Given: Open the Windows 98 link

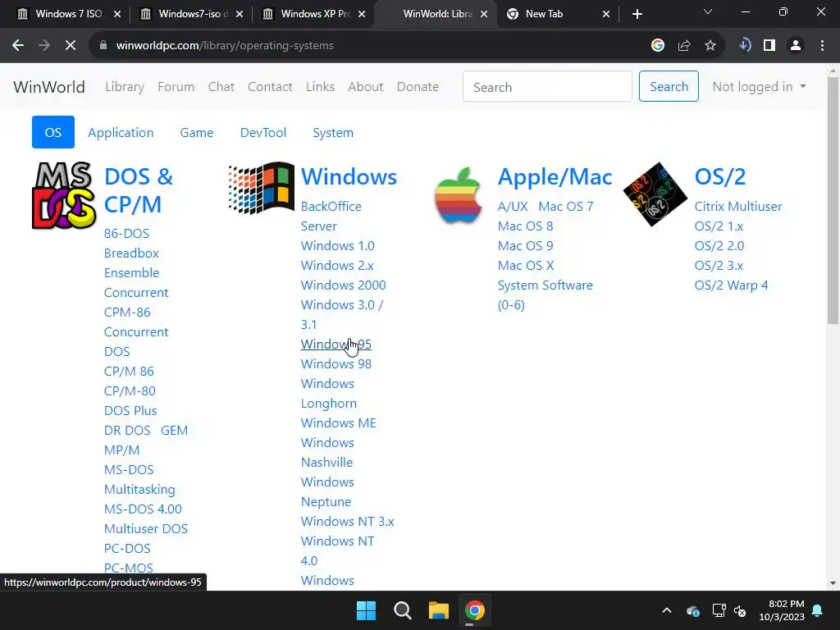Looking at the screenshot, I should pyautogui.click(x=336, y=363).
